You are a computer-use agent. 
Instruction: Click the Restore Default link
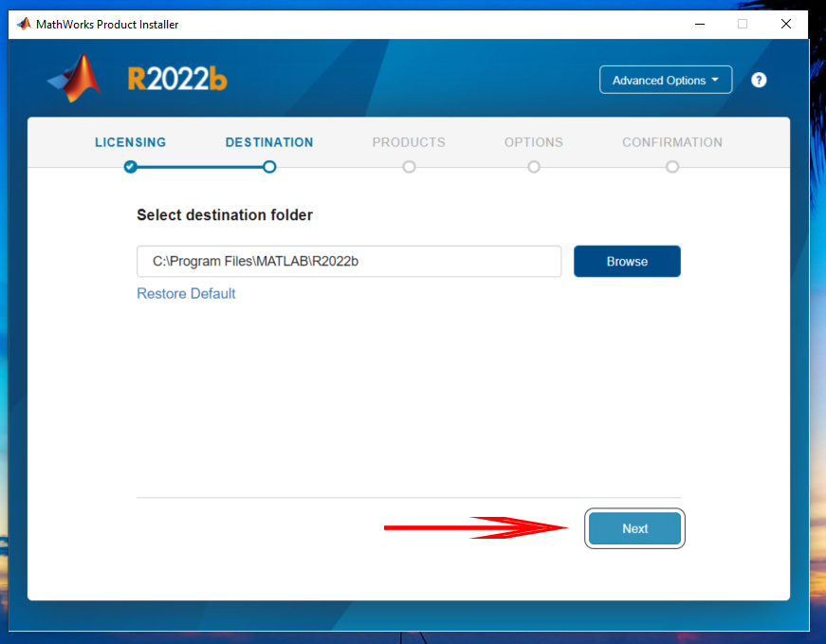click(186, 294)
